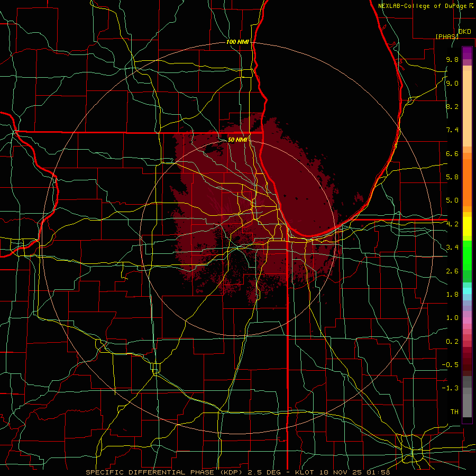The width and height of the screenshot is (476, 476).
Task: Click the 7.4 scale value
Action: [x=452, y=130]
